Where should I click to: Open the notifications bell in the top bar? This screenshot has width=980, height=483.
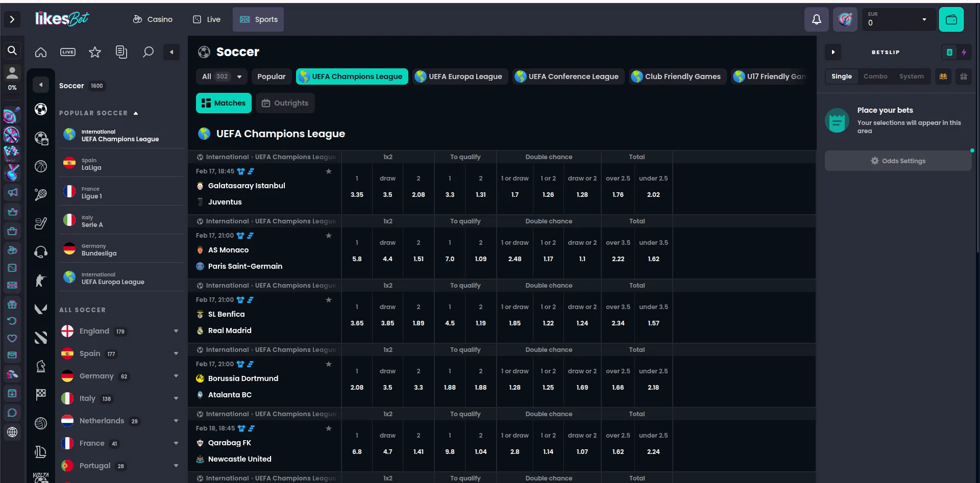pyautogui.click(x=817, y=19)
